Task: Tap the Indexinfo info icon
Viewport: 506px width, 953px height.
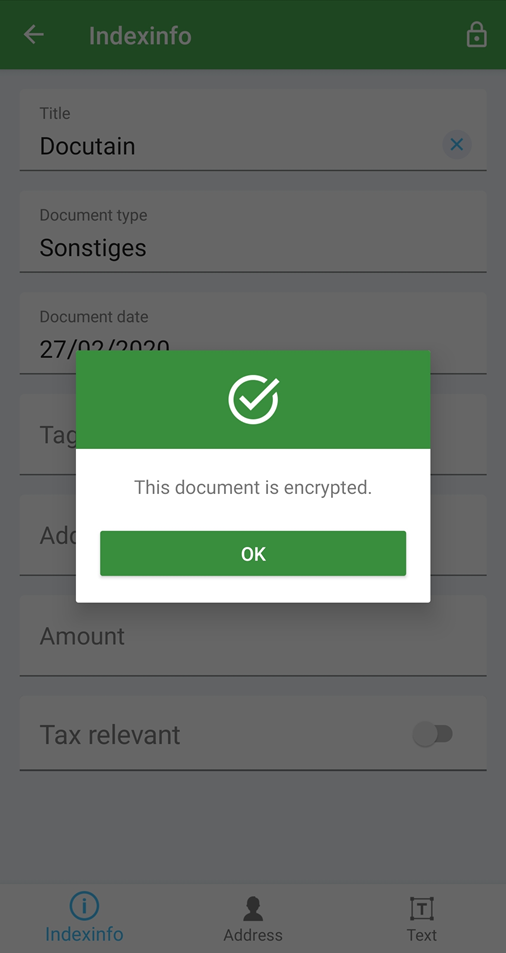Action: (x=84, y=906)
